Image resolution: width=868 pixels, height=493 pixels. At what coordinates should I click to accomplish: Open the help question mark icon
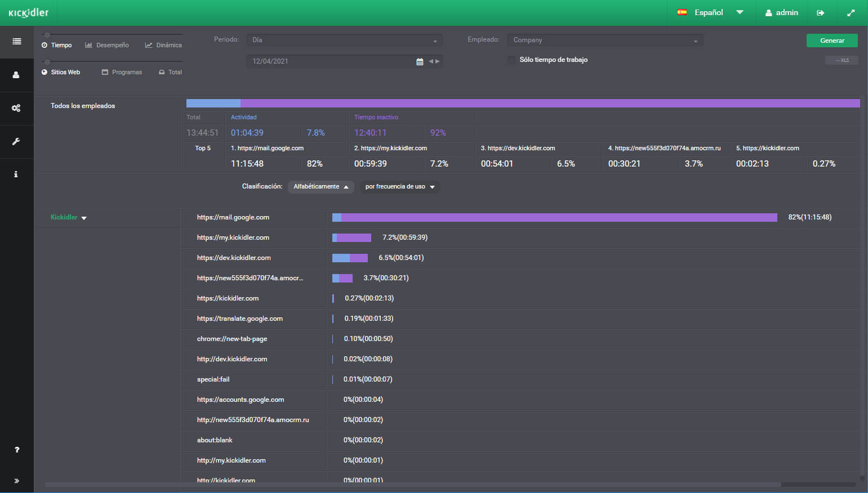tap(17, 450)
